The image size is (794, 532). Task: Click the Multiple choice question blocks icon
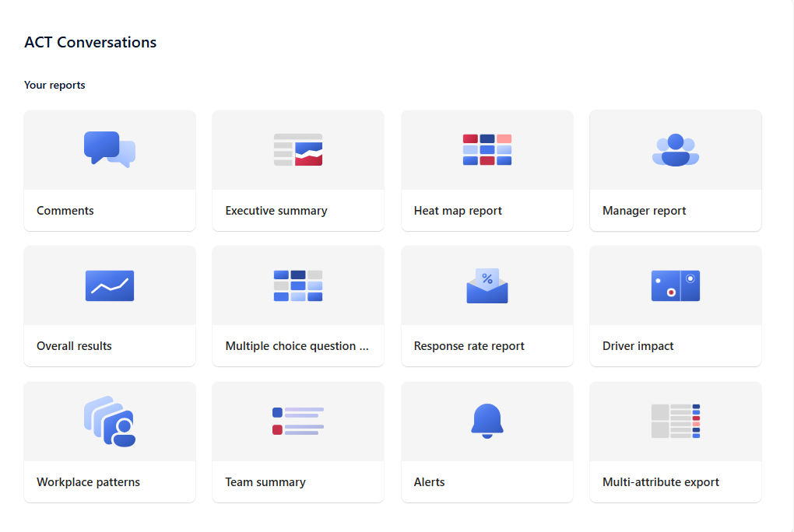point(297,285)
